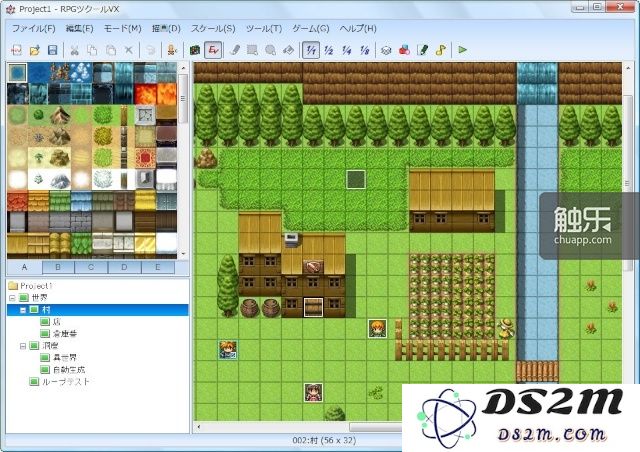Switch to tileset tab C
640x452 pixels.
point(91,267)
